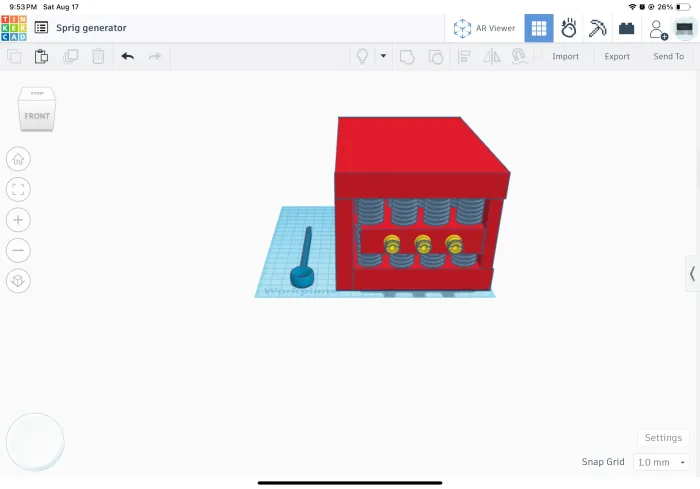Open the designs list icon beside title
The width and height of the screenshot is (700, 489).
coord(41,28)
